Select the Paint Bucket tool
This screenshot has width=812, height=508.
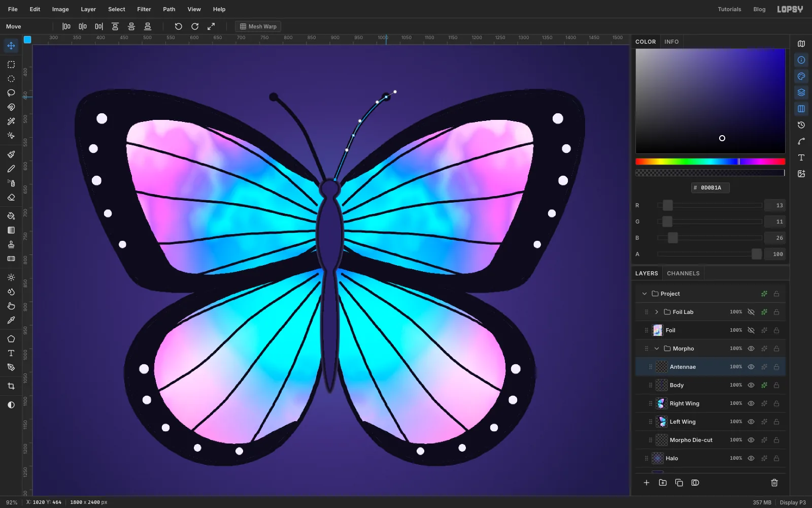click(11, 216)
